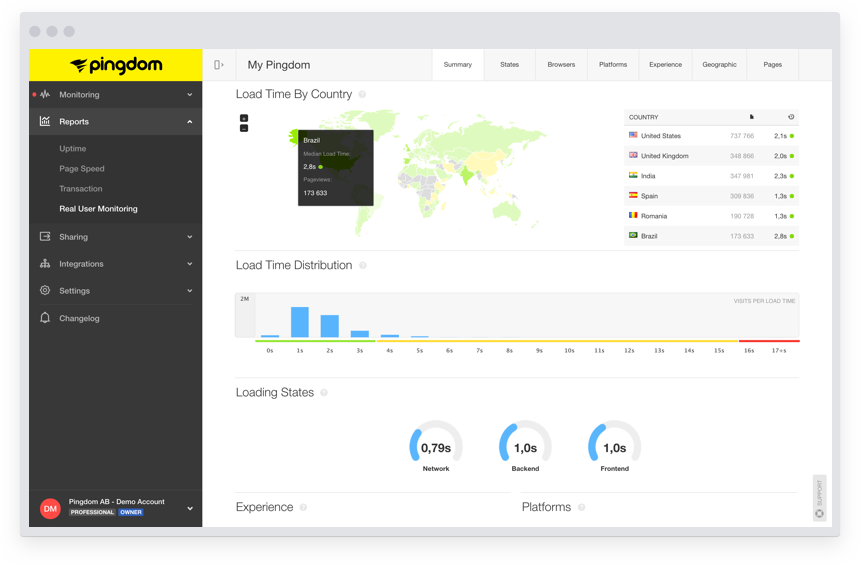Click the Reports chart icon
This screenshot has height=564, width=860.
point(45,121)
